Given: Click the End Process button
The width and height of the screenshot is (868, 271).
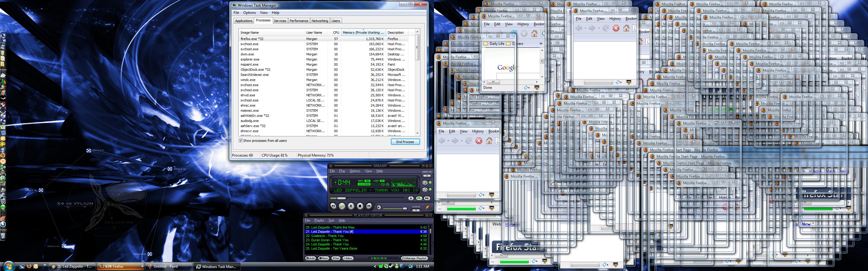Looking at the screenshot, I should 405,142.
